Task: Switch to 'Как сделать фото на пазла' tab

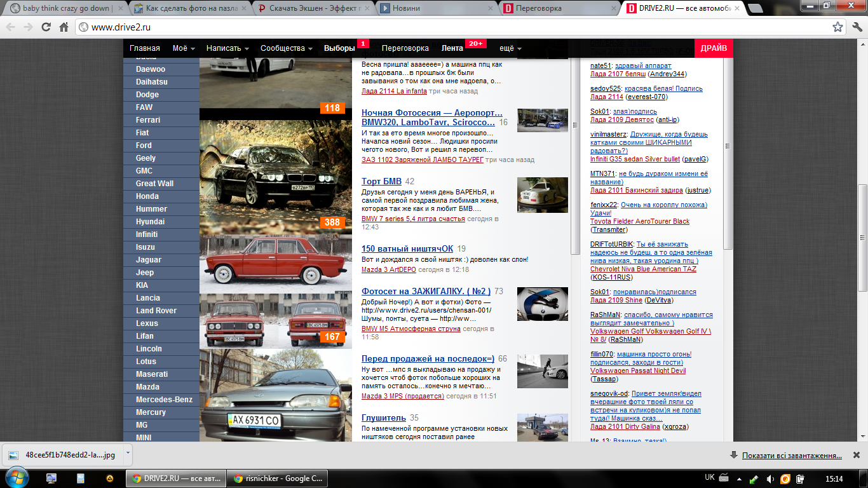Action: (x=191, y=9)
